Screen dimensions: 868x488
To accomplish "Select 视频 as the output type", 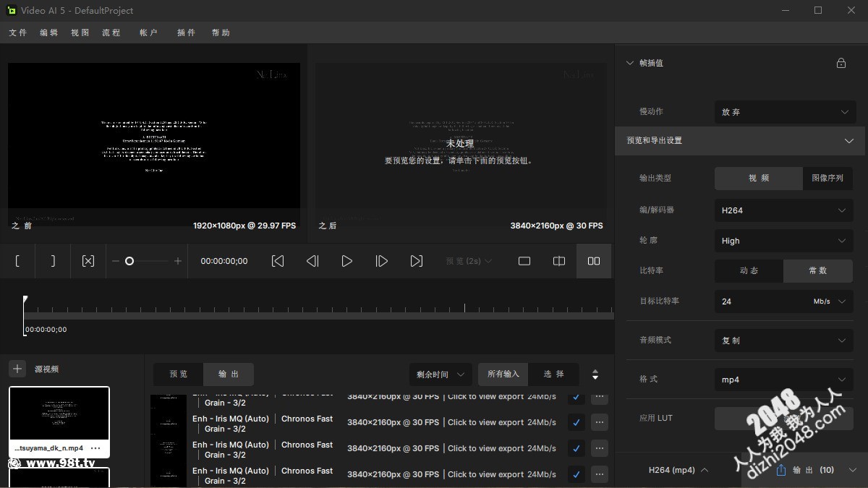I will click(759, 178).
